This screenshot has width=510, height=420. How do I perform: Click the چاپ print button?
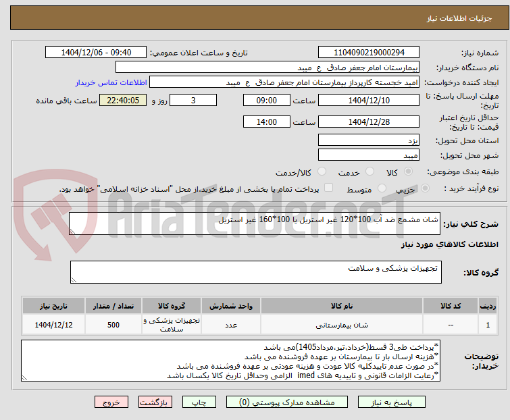coord(199,402)
